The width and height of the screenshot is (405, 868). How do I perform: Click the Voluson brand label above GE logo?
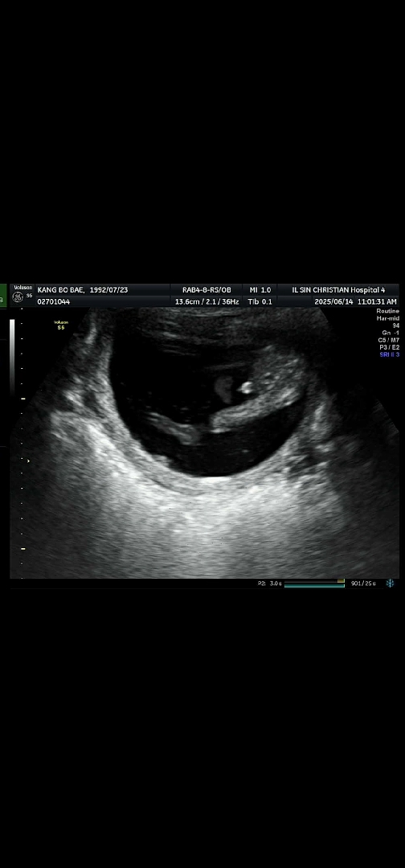(x=22, y=288)
